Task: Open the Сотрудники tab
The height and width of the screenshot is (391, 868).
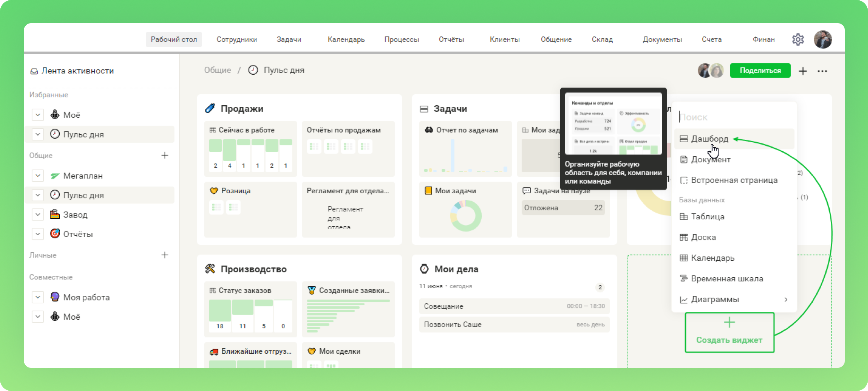Action: click(x=237, y=39)
